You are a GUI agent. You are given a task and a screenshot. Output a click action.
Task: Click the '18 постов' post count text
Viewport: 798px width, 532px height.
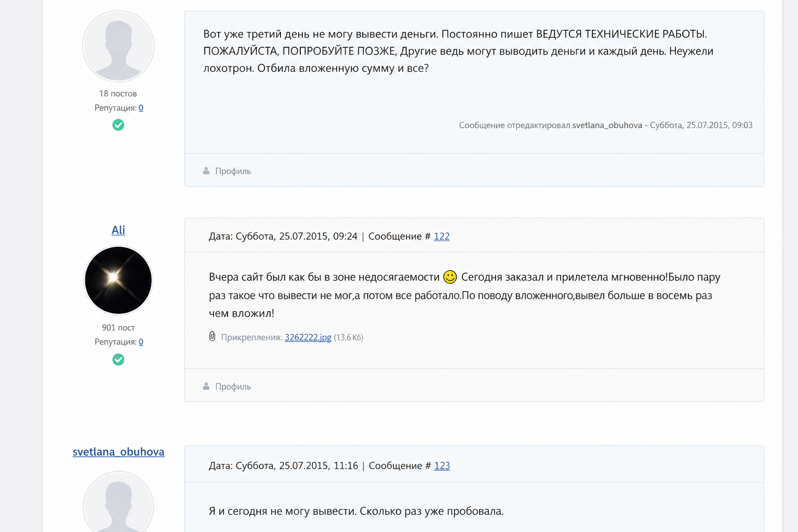[x=118, y=94]
